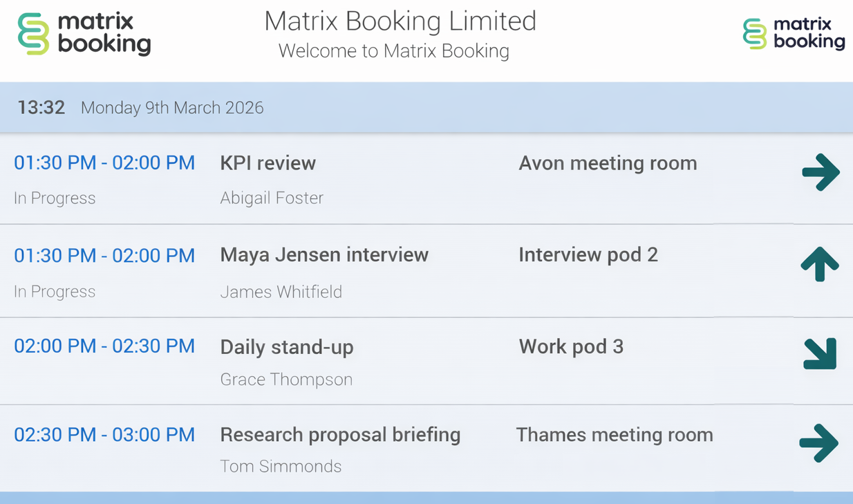Click the Thames meeting room name

pyautogui.click(x=615, y=435)
